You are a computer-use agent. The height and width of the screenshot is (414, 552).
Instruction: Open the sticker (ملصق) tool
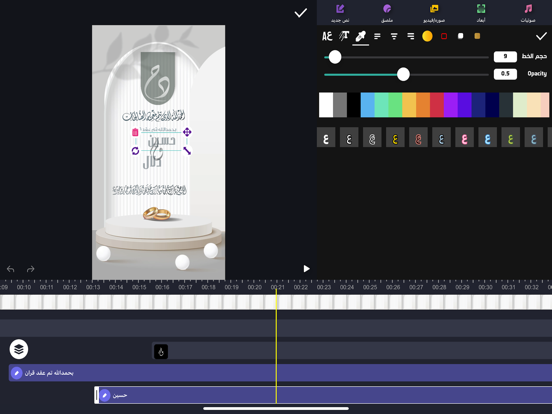(387, 13)
